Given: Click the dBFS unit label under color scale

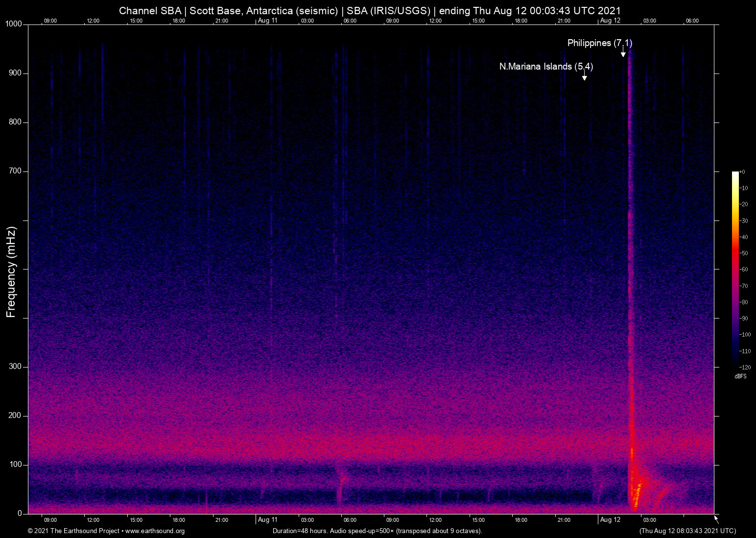Looking at the screenshot, I should (740, 376).
